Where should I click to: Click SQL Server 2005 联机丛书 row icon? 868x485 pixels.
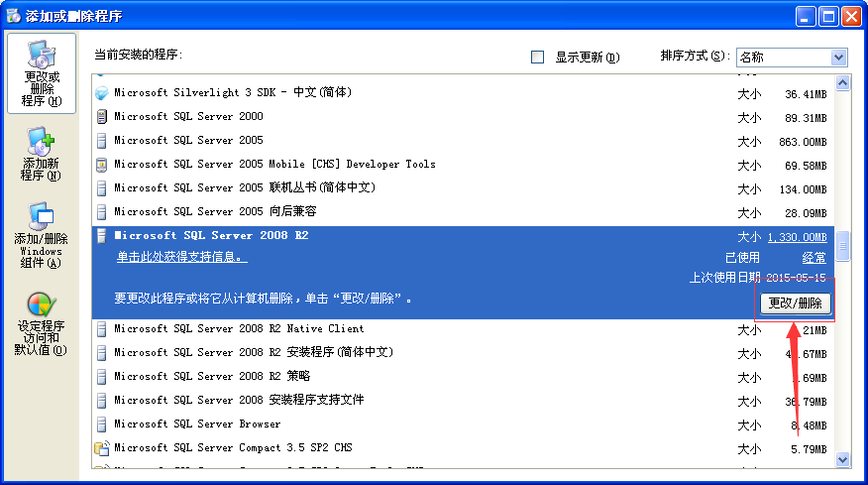(101, 187)
